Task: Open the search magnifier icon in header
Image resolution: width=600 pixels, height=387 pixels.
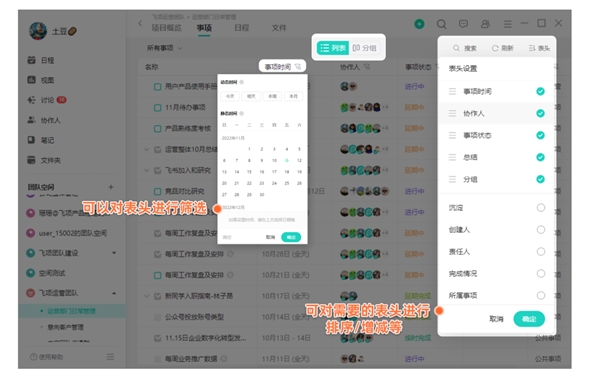Action: 441,24
